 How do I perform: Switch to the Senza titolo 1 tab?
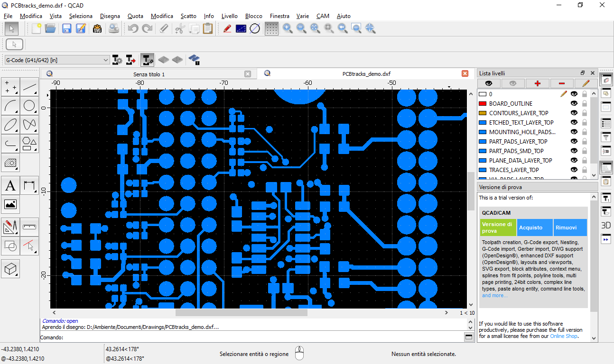(149, 74)
